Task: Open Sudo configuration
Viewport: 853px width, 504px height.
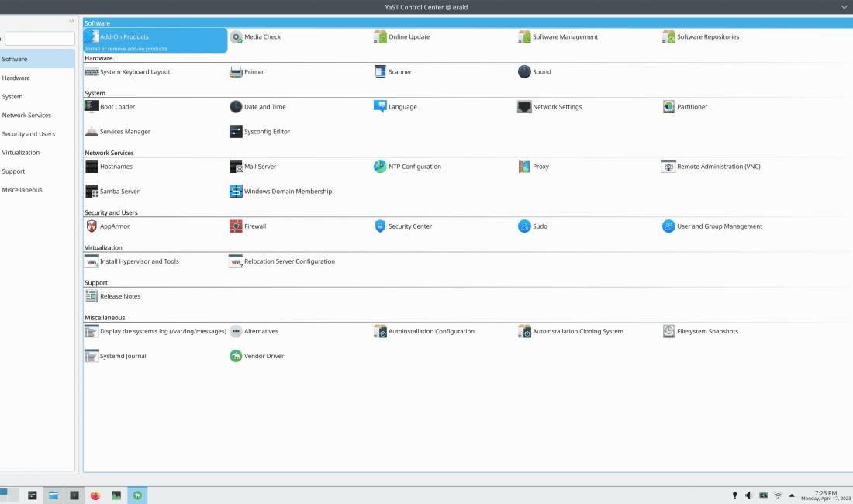Action: 534,226
